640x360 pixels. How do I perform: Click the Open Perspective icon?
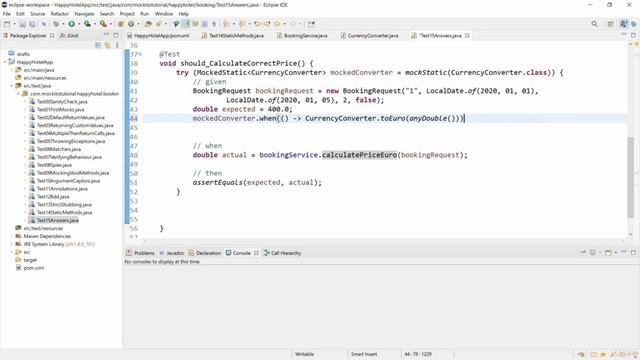pyautogui.click(x=611, y=24)
